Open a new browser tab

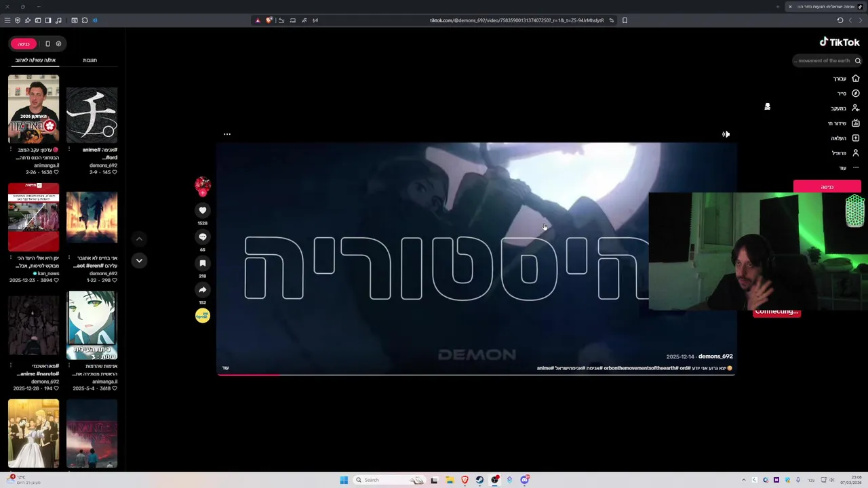tap(777, 7)
